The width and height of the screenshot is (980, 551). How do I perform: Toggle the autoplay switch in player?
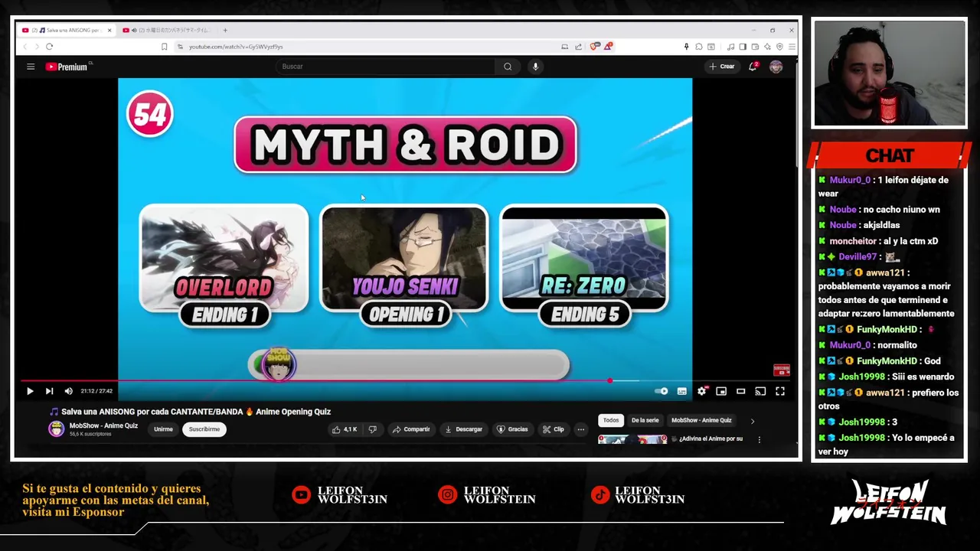pos(661,391)
